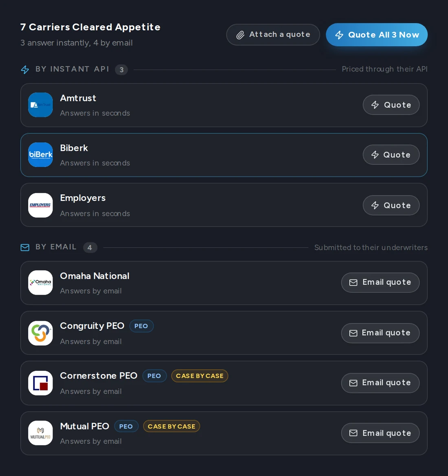Request an instant quote from Employers
The height and width of the screenshot is (476, 448).
391,205
